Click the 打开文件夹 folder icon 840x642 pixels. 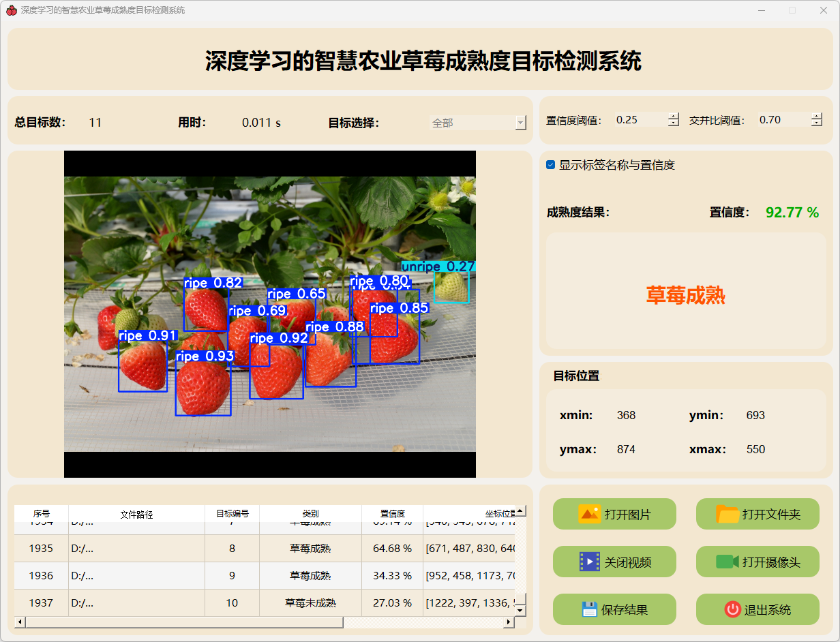(728, 514)
